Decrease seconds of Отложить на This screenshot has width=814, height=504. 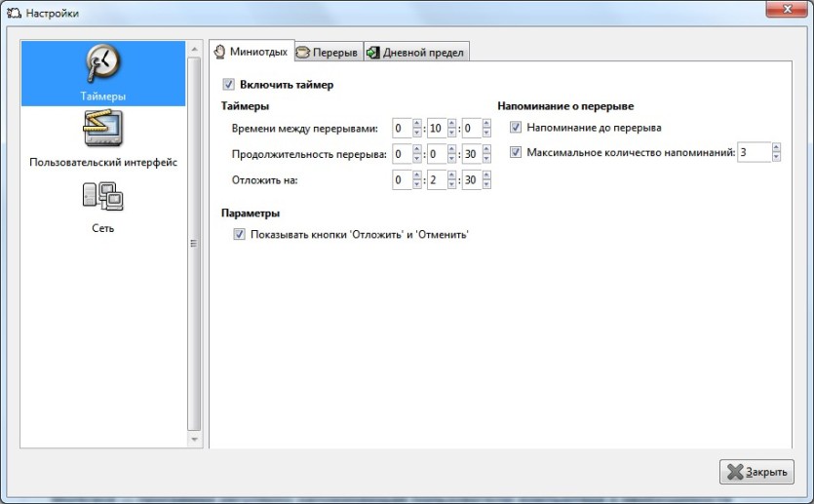point(486,184)
